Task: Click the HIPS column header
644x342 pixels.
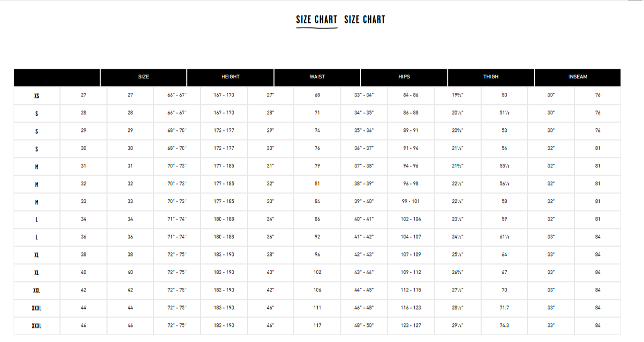Action: pyautogui.click(x=404, y=77)
